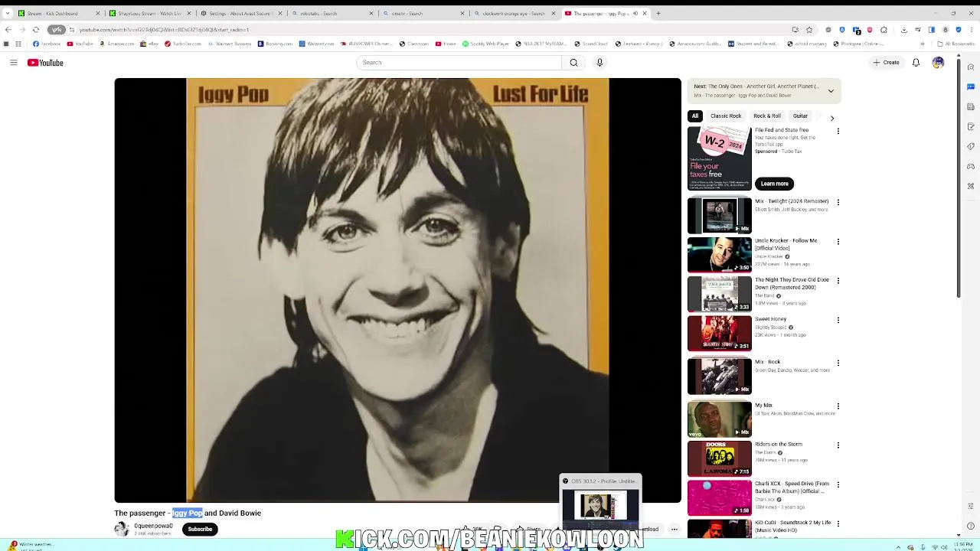Open a new browser tab with plus
The width and height of the screenshot is (980, 551).
click(658, 13)
